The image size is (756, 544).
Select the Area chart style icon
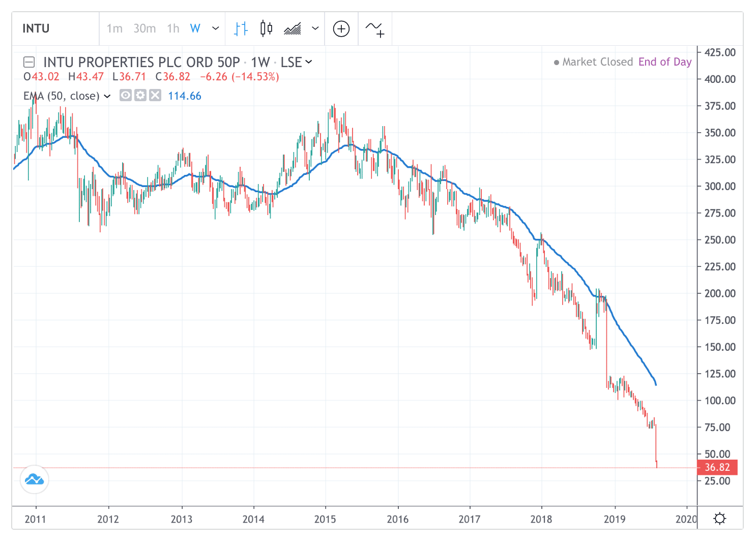[293, 28]
